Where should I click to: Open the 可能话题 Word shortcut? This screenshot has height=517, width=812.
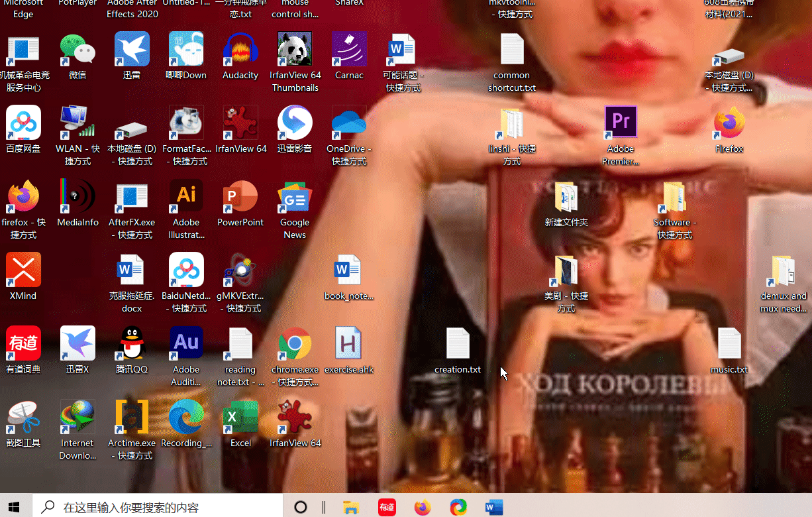403,50
